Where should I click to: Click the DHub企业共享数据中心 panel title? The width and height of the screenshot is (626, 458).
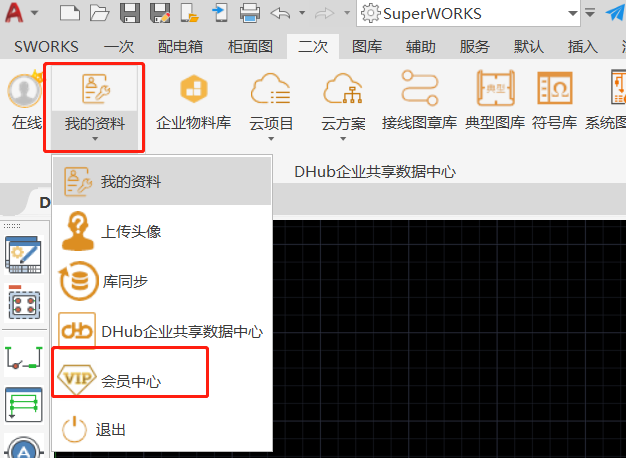click(x=375, y=172)
